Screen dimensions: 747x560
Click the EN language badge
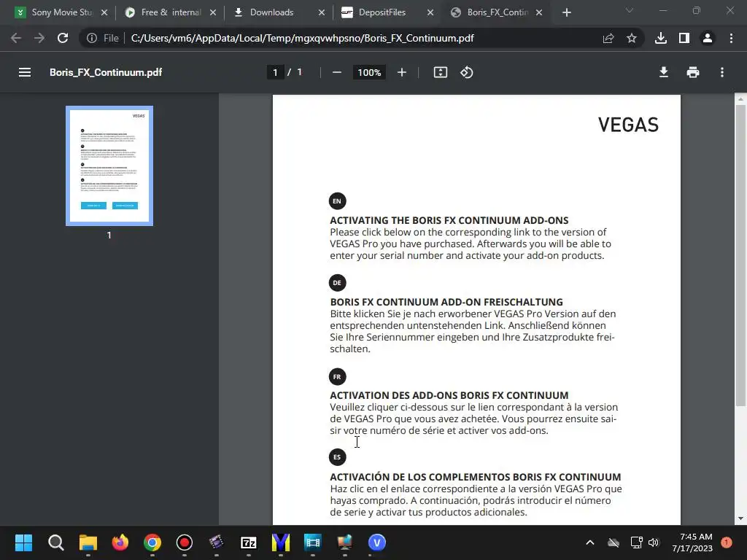click(337, 201)
